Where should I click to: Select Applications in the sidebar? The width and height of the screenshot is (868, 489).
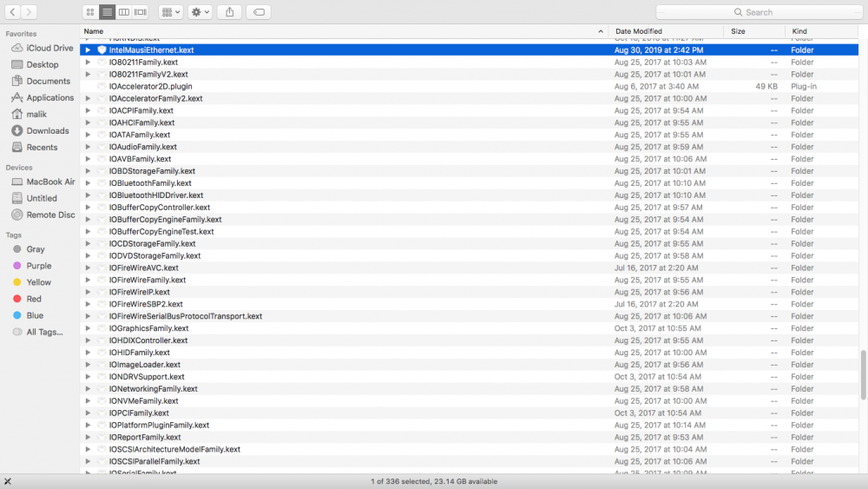(x=49, y=98)
